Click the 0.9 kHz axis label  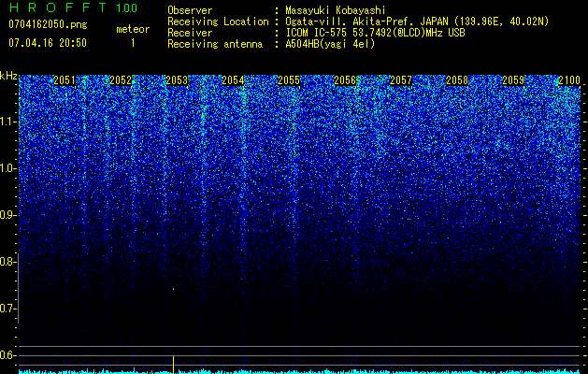pyautogui.click(x=7, y=215)
